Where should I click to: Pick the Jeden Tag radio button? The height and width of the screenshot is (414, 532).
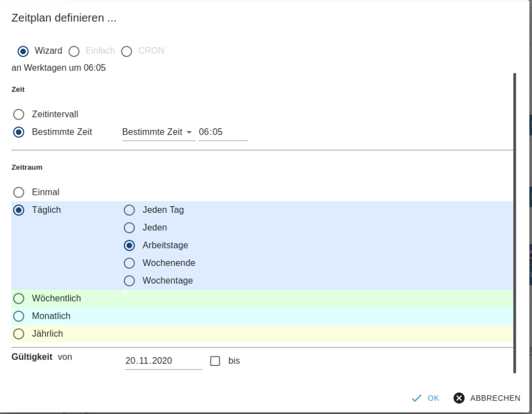point(129,210)
